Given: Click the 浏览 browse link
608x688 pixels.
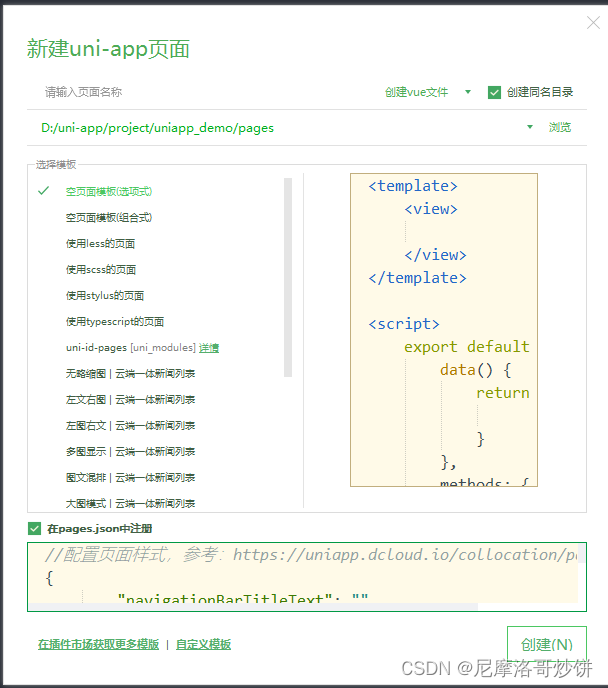Looking at the screenshot, I should click(x=560, y=127).
